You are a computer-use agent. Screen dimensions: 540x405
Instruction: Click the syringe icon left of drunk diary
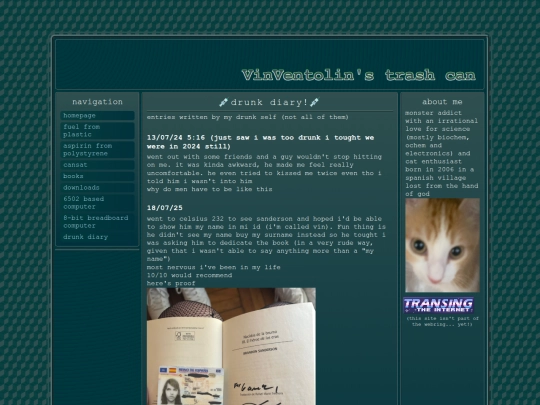click(224, 102)
